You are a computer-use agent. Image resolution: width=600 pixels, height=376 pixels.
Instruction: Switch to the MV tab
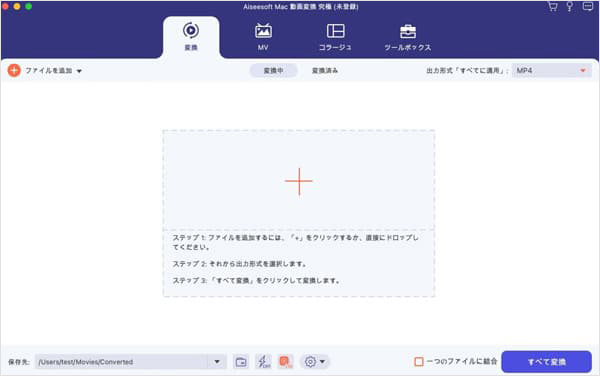click(x=263, y=37)
